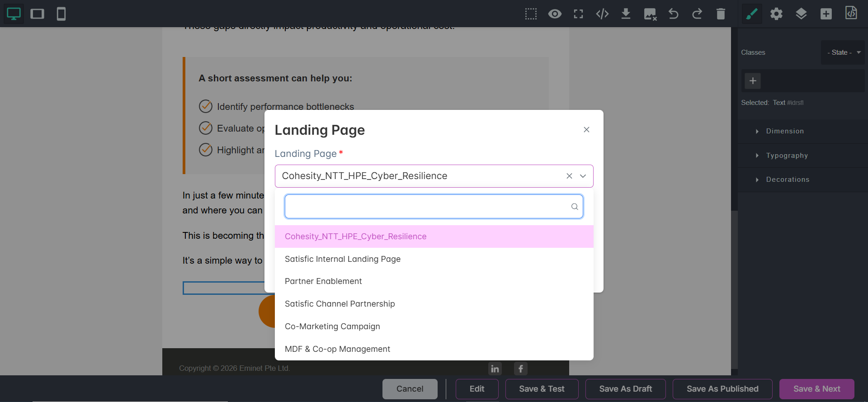Toggle component outlines (dashed square icon)

pos(531,14)
